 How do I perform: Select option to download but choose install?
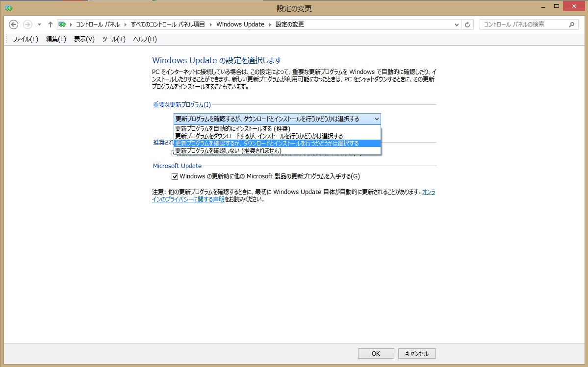277,136
